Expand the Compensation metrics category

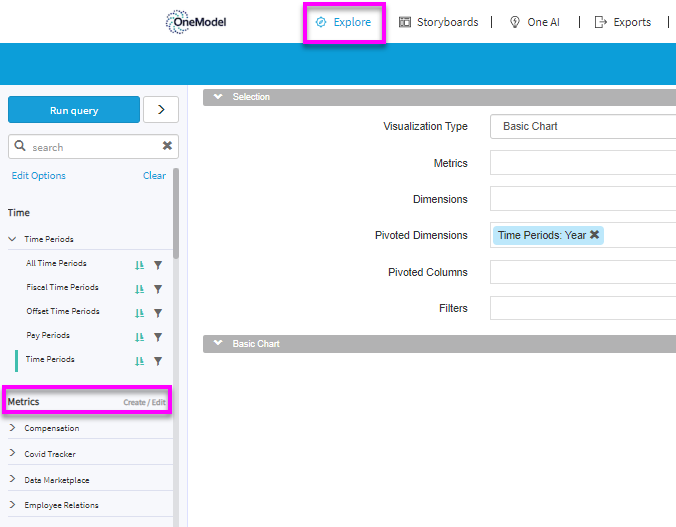12,428
